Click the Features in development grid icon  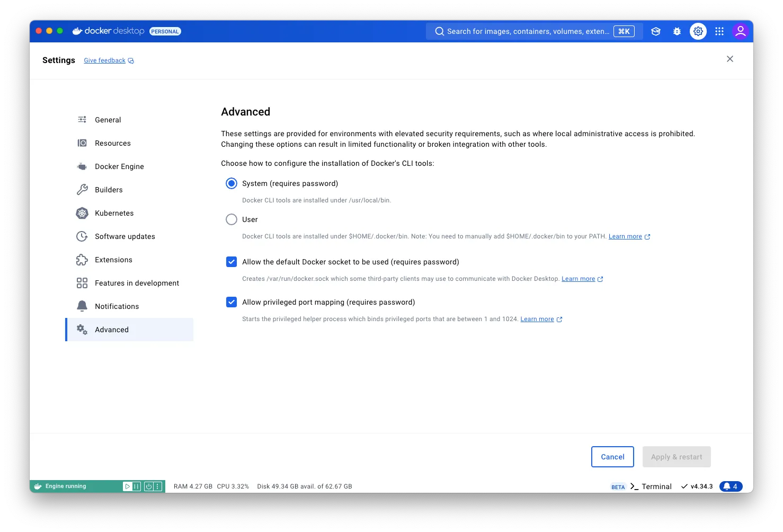pyautogui.click(x=82, y=283)
